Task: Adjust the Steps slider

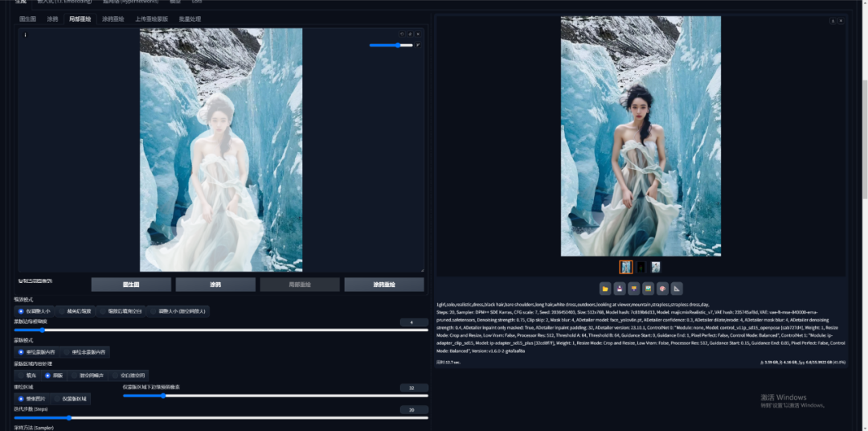Action: coord(221,417)
